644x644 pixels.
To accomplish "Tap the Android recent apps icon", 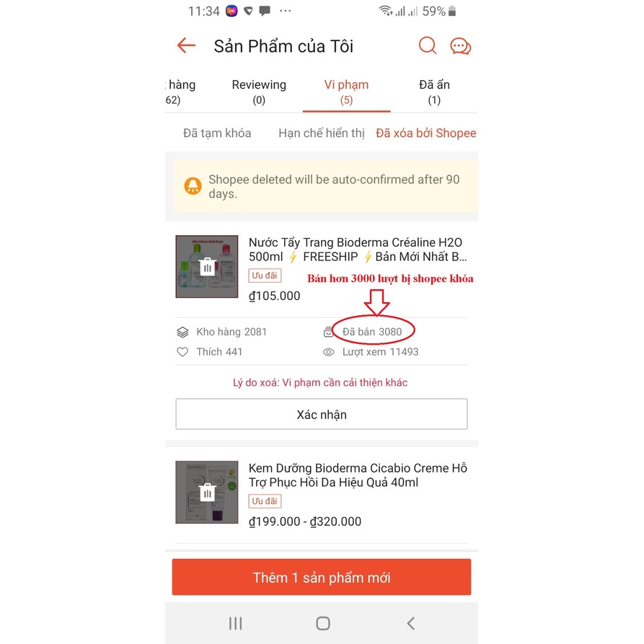I will pos(235,623).
